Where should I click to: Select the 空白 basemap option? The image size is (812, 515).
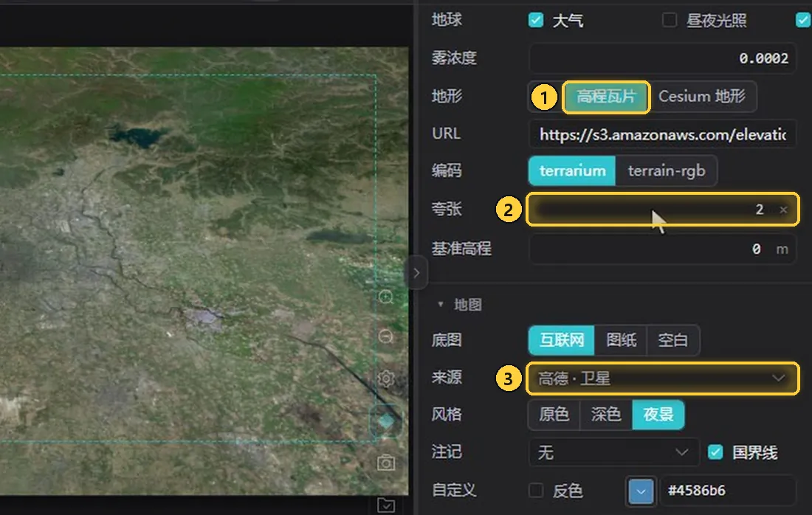coord(672,340)
